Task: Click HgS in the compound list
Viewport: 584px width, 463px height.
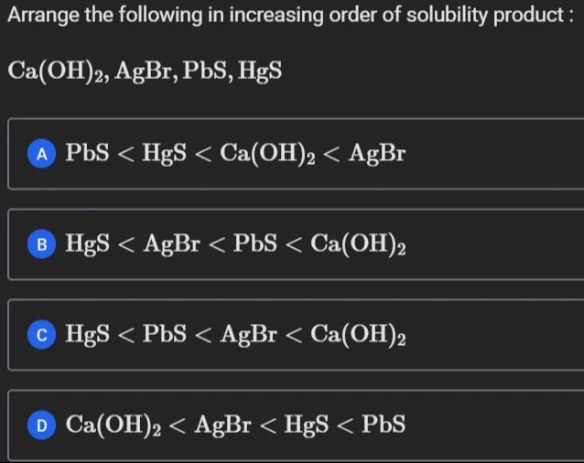Action: (x=260, y=71)
